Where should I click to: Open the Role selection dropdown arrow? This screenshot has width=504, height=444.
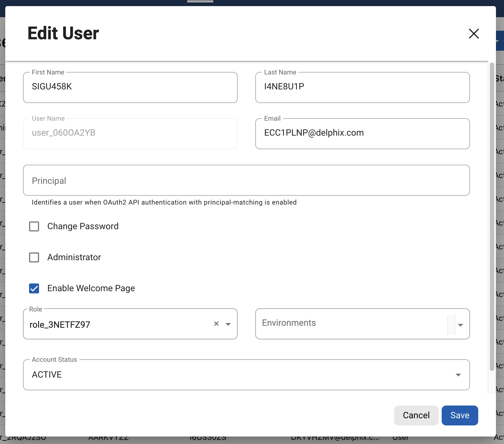coord(228,324)
